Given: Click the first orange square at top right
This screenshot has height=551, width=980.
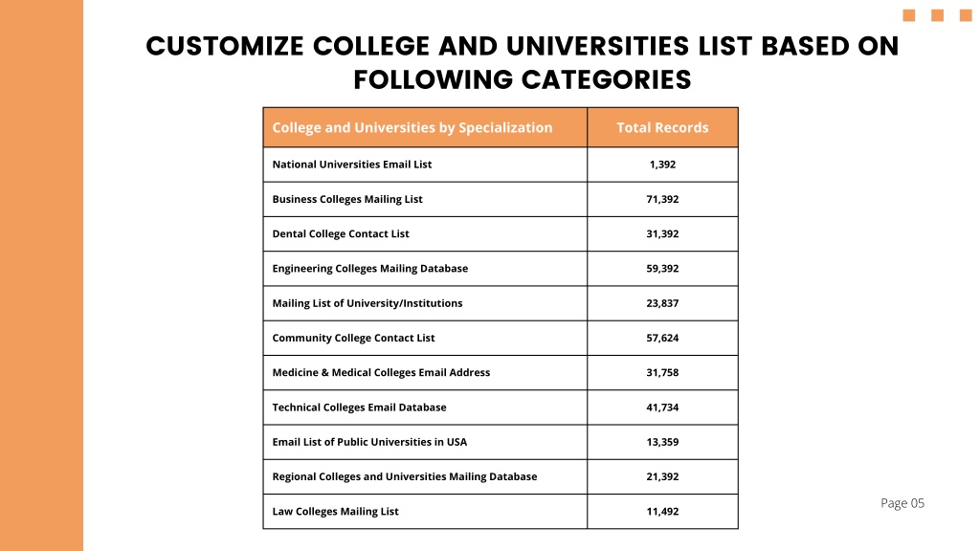Looking at the screenshot, I should [x=909, y=15].
